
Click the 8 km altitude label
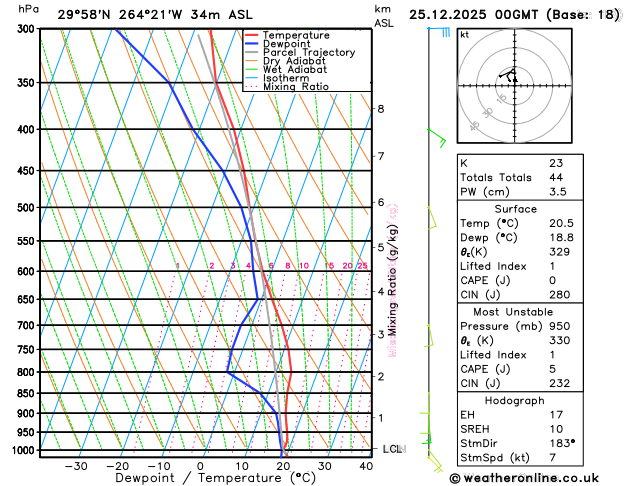click(x=381, y=109)
